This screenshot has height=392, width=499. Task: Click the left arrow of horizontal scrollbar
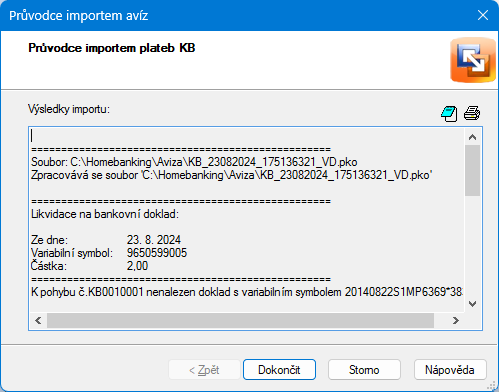click(x=38, y=321)
